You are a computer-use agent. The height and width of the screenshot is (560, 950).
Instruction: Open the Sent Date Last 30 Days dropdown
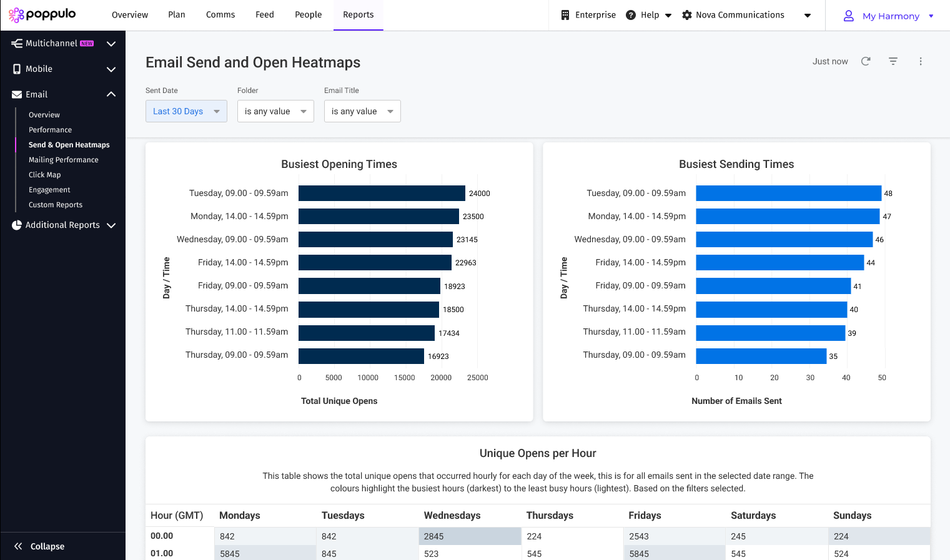click(186, 111)
